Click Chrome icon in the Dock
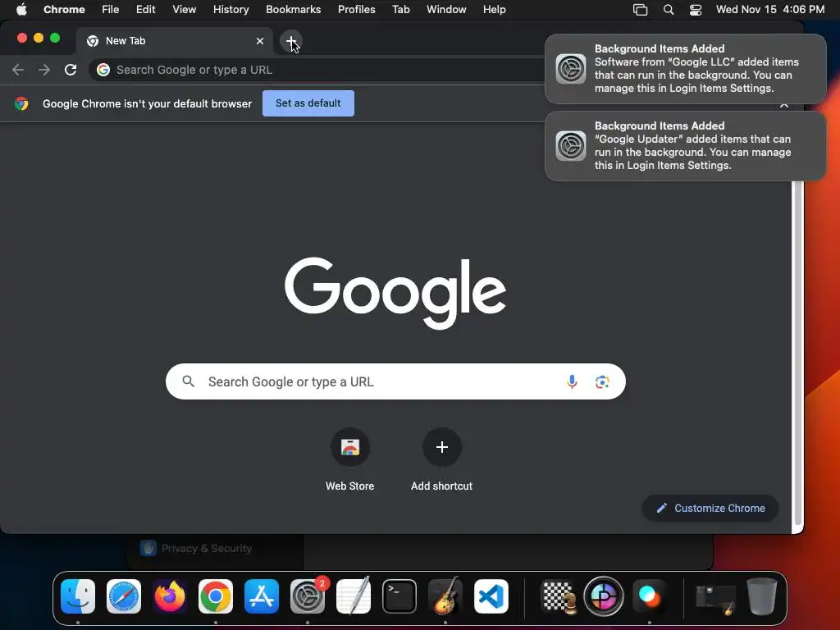 tap(216, 596)
